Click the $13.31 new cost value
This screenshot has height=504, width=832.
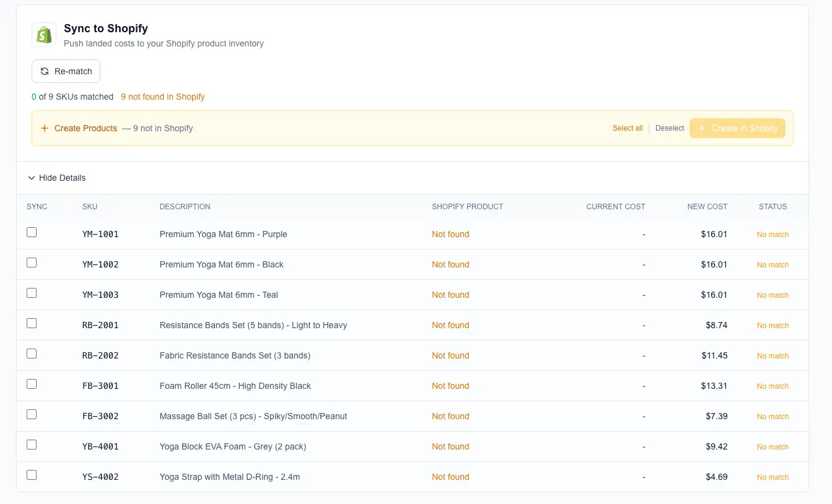[714, 386]
